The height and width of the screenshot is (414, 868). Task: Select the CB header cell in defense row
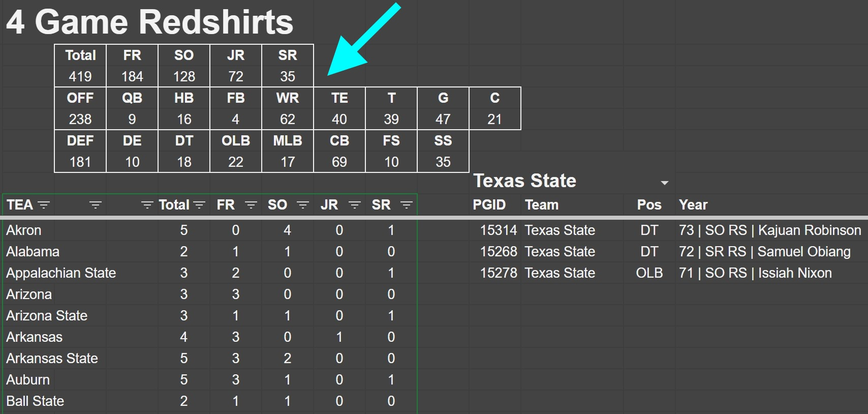(x=339, y=141)
